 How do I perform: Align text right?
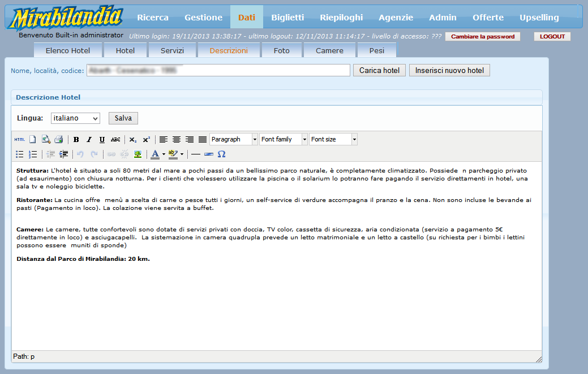pyautogui.click(x=190, y=139)
